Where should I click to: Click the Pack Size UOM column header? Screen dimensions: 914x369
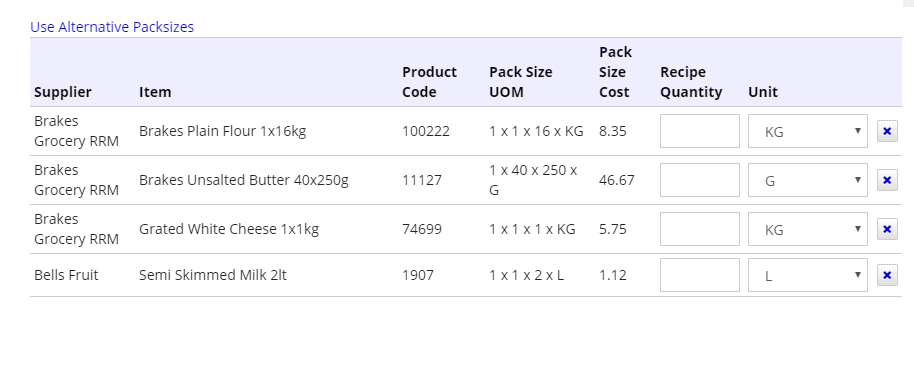(521, 82)
